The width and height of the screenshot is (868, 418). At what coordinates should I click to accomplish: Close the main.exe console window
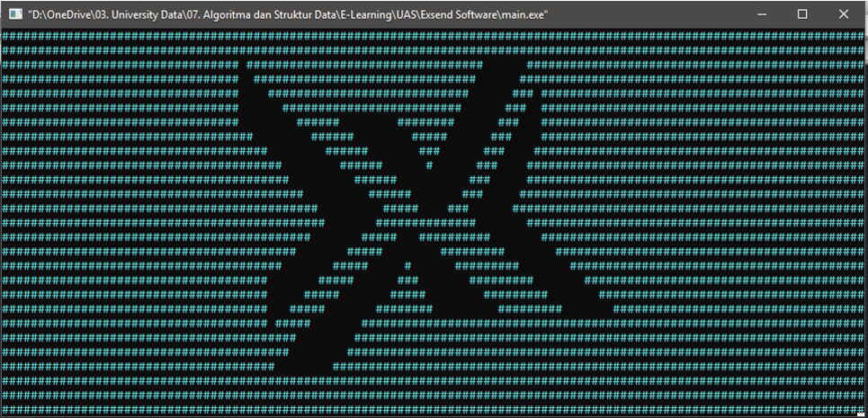844,14
